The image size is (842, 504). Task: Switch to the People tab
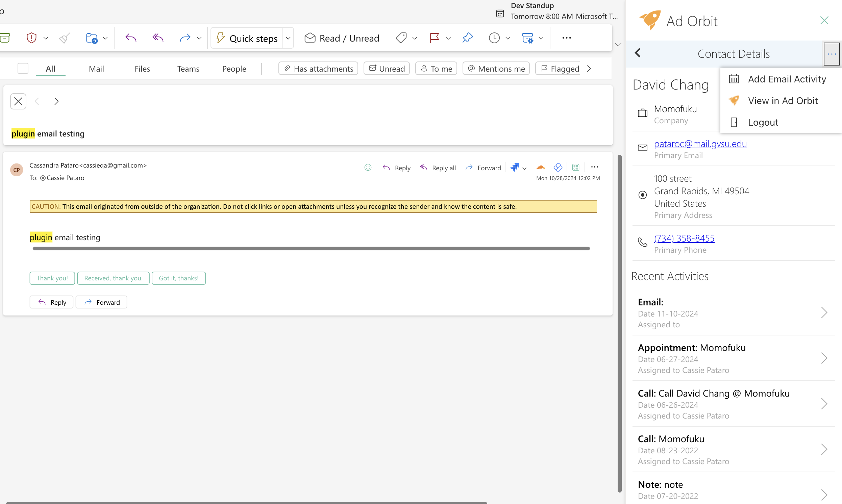(234, 69)
